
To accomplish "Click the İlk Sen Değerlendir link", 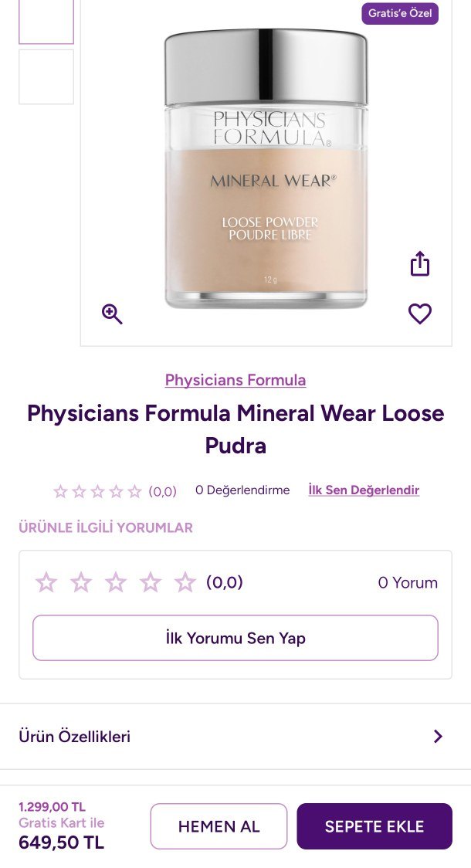I will 364,490.
